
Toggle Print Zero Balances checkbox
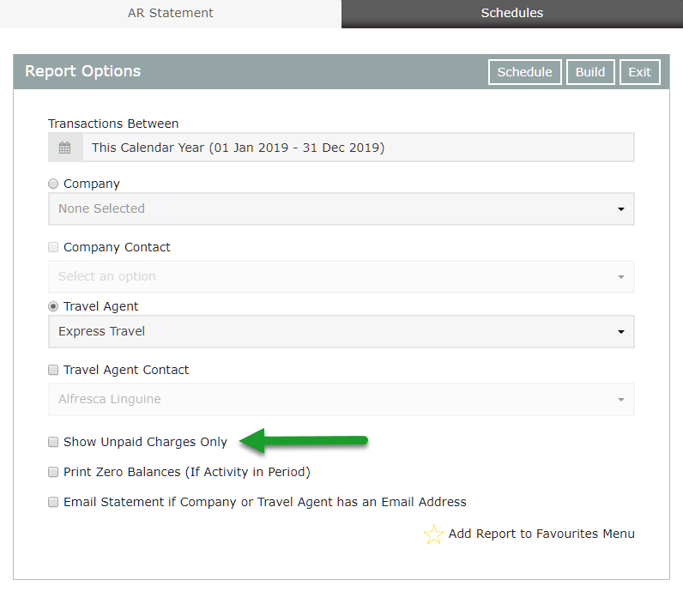point(53,472)
